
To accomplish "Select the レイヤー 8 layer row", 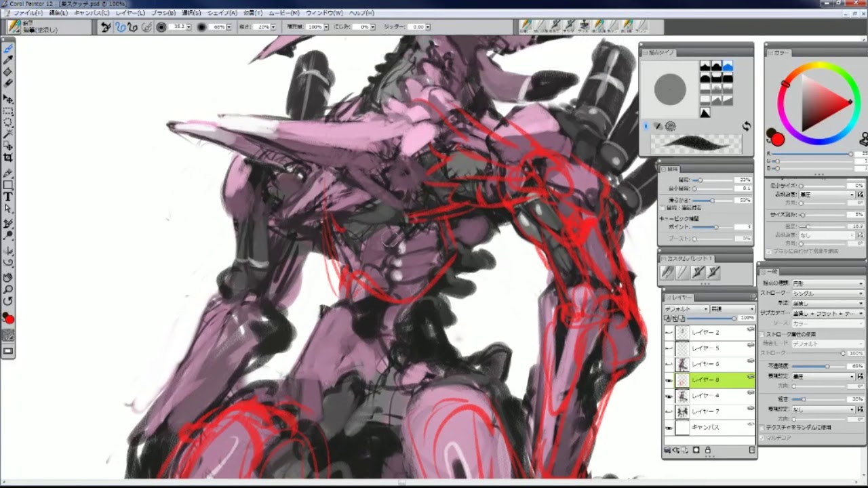I will click(x=710, y=380).
